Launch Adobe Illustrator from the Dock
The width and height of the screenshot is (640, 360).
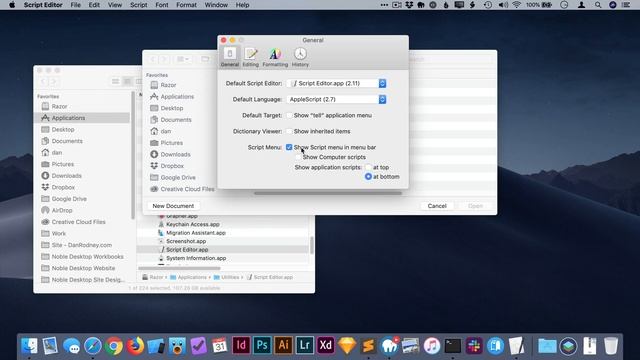click(283, 346)
